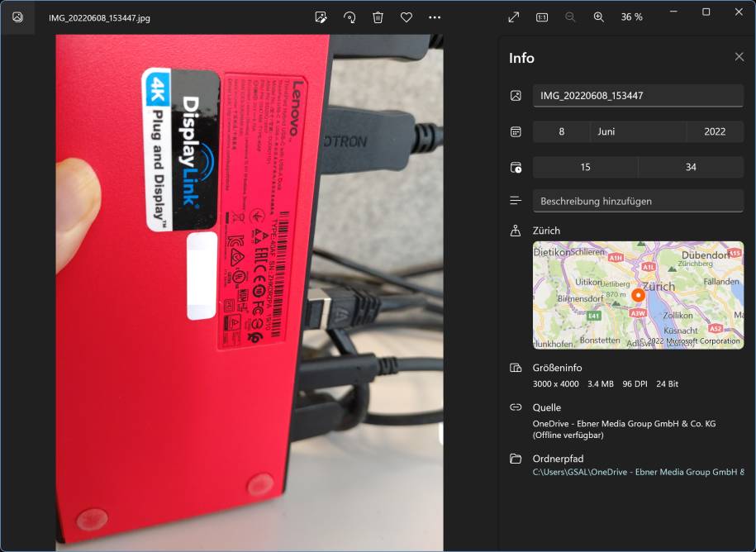View the image at actual 1:1 size
The height and width of the screenshot is (552, 756).
(x=542, y=17)
